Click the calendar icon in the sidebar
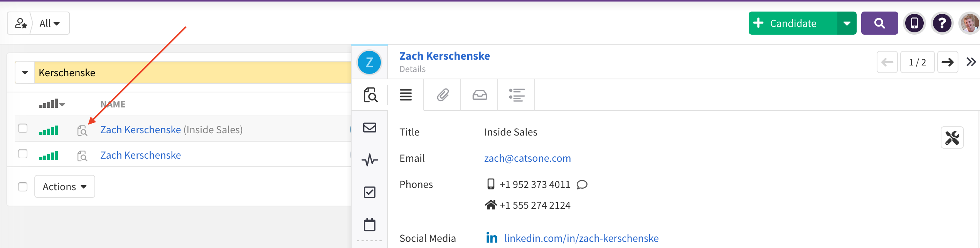Image resolution: width=980 pixels, height=248 pixels. click(369, 225)
